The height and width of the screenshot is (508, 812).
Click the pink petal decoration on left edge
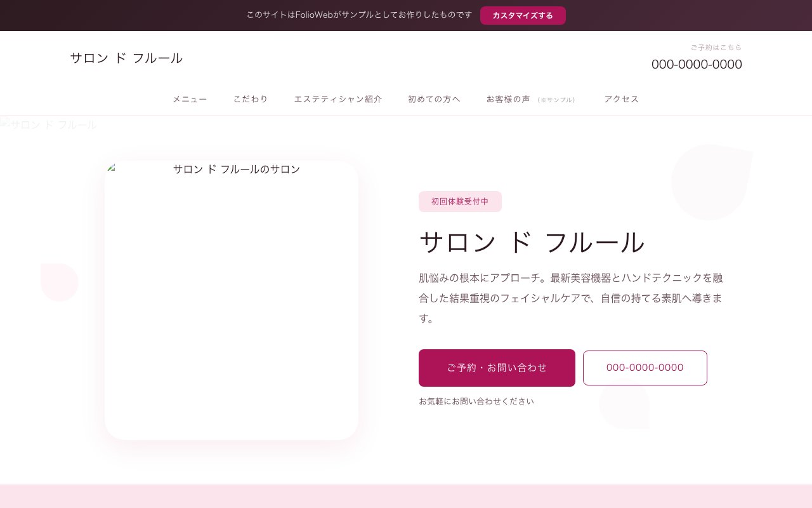[x=58, y=281]
